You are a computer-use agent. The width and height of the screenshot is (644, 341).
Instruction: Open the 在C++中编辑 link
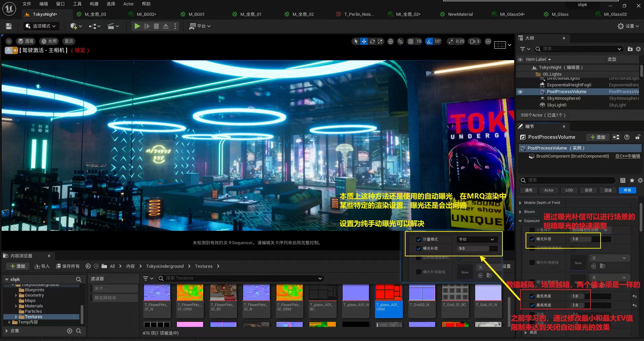[628, 156]
